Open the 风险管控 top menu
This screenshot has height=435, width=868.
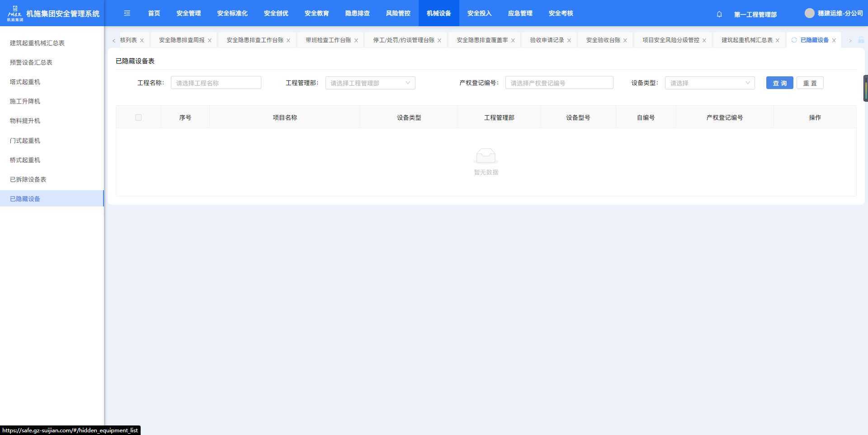coord(398,14)
